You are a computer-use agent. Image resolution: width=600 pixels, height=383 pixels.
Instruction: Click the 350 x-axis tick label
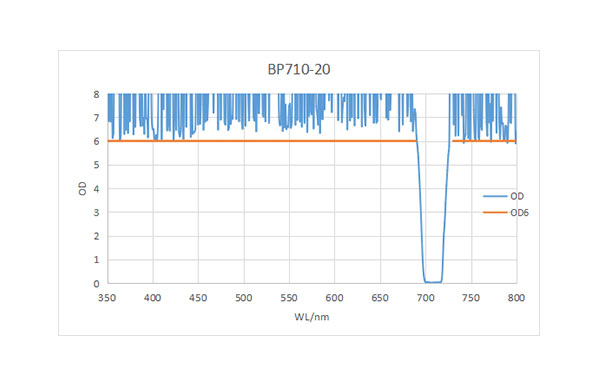point(107,298)
